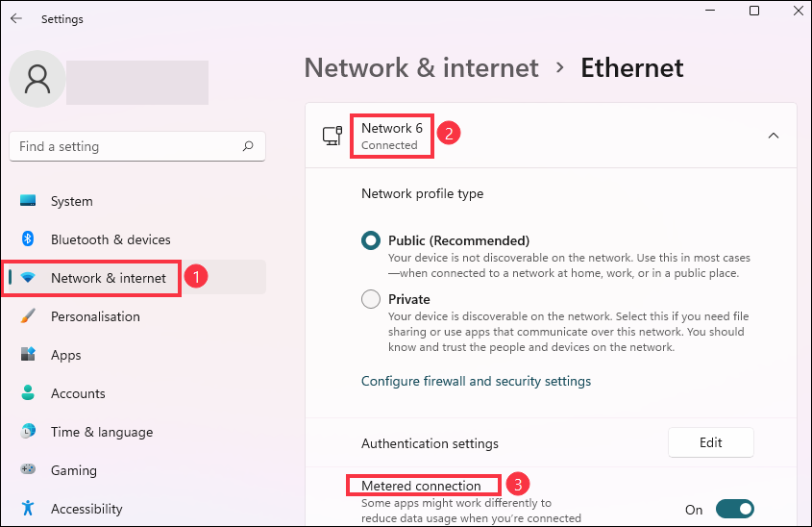Click the Ethernet network adapter icon
The height and width of the screenshot is (527, 812).
pyautogui.click(x=332, y=136)
